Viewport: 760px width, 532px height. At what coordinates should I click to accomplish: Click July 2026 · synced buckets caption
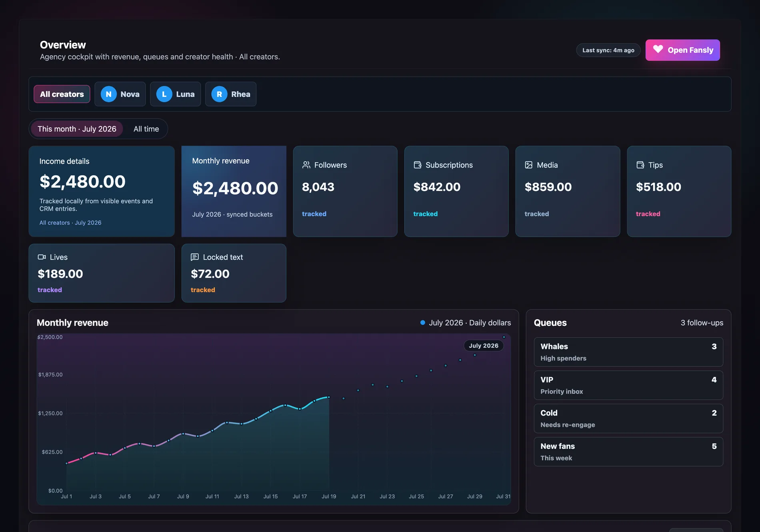click(232, 214)
